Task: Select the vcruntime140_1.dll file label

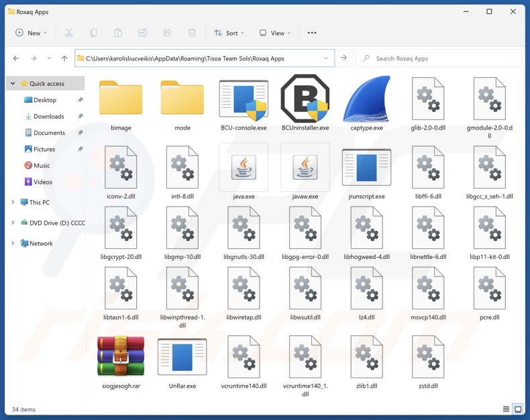Action: [305, 390]
